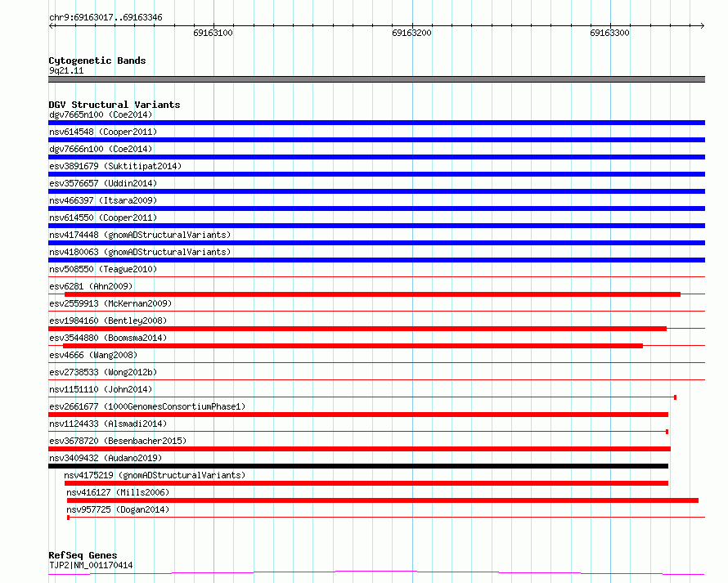The width and height of the screenshot is (728, 583).
Task: Click the DGV Structural Variants track title
Action: tap(115, 105)
